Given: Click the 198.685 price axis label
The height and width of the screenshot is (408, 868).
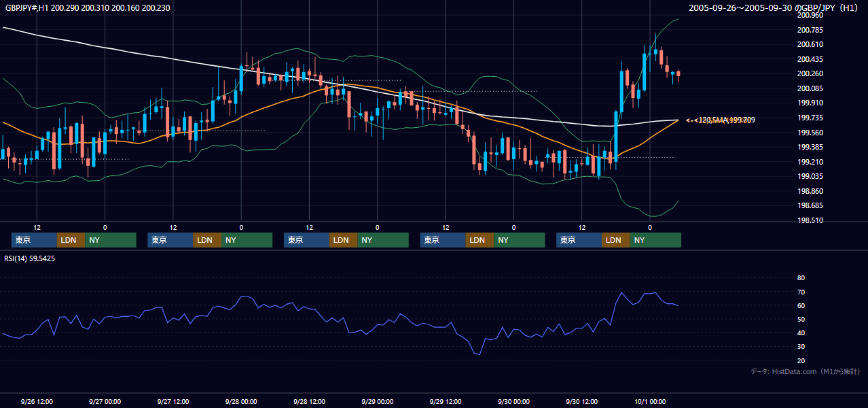Looking at the screenshot, I should pyautogui.click(x=811, y=205).
